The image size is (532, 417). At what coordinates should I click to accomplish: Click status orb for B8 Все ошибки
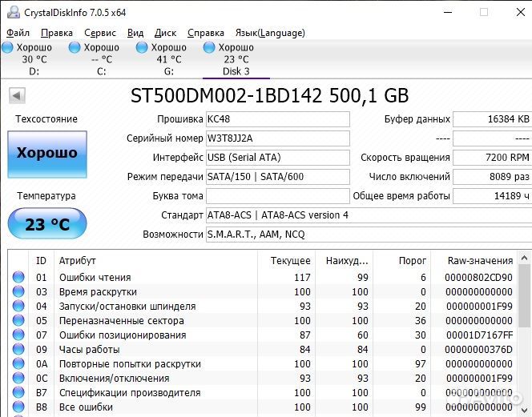tap(18, 407)
